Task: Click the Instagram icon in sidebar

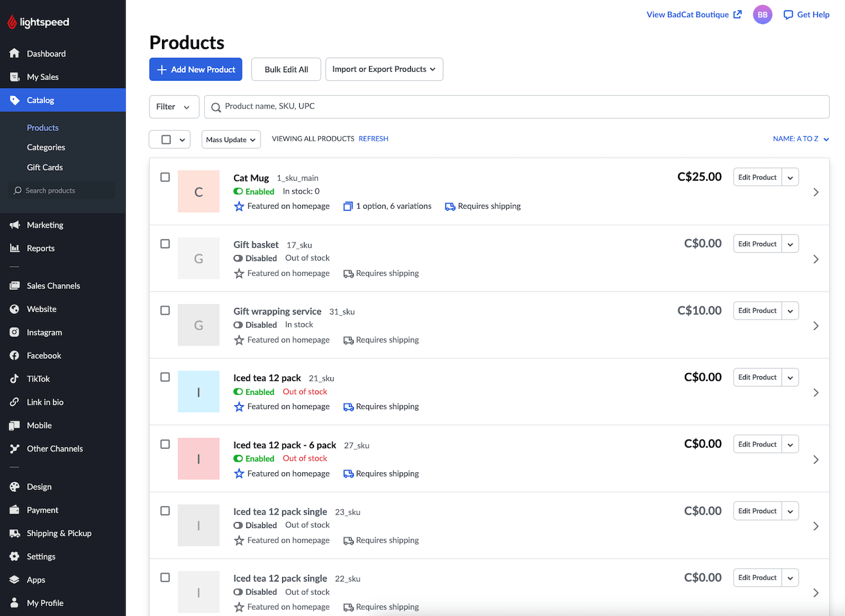Action: (x=15, y=333)
